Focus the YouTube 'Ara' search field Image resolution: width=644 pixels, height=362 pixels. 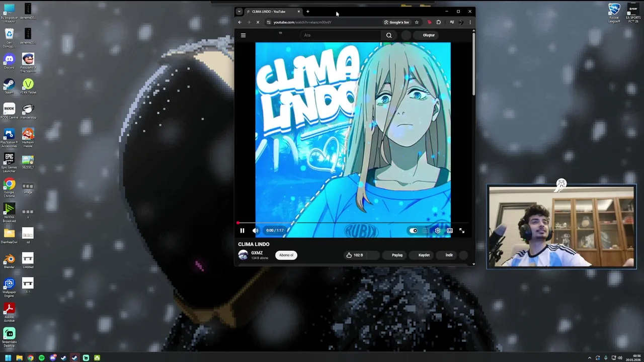tap(341, 35)
